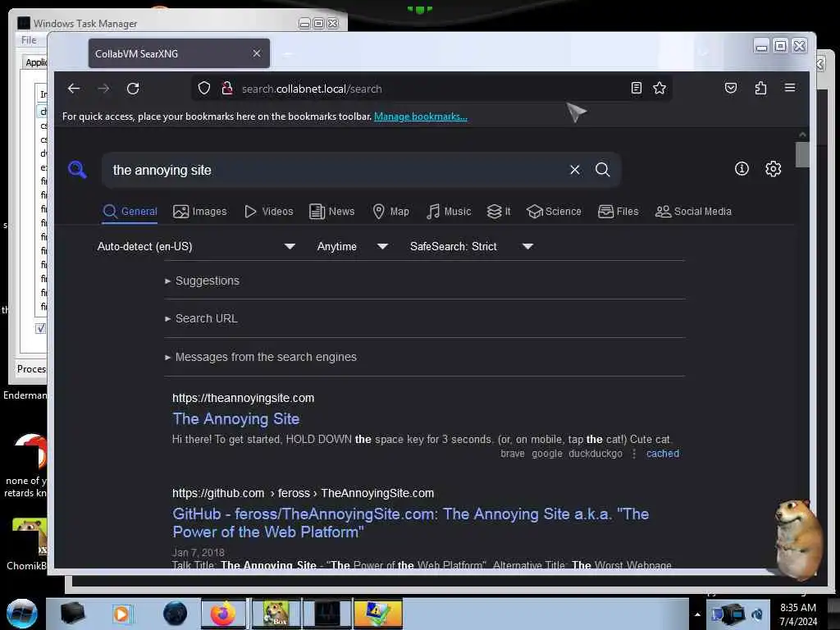Switch to the Social Media category

click(x=693, y=212)
